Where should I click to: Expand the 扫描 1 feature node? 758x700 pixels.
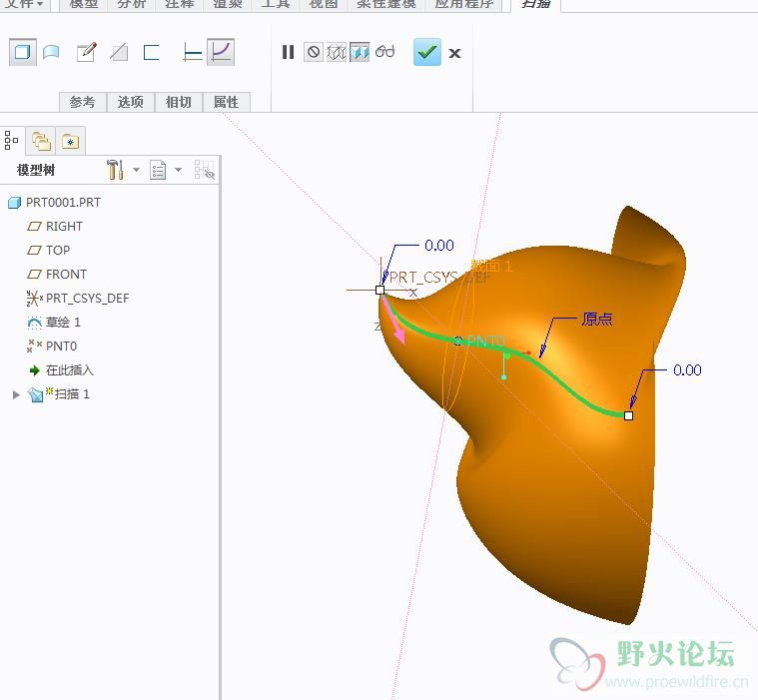(16, 394)
